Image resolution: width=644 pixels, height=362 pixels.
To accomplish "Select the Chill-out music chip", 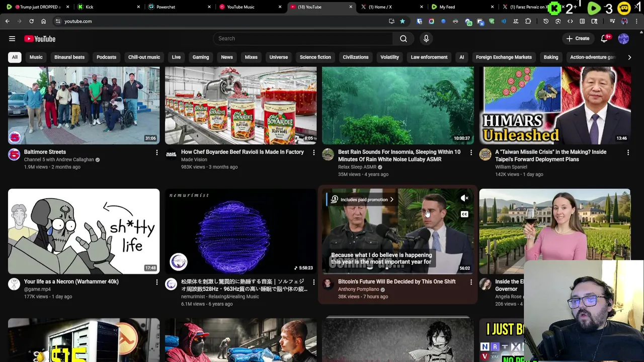I will click(144, 57).
